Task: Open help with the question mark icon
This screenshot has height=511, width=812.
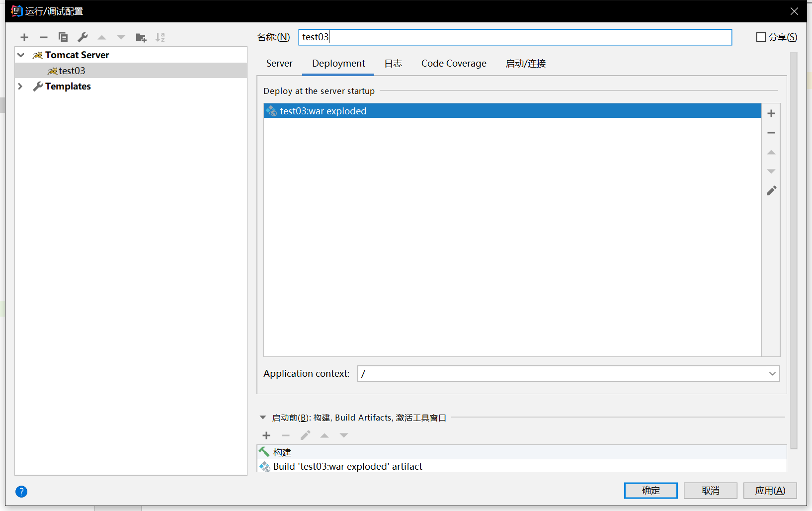Action: (x=21, y=491)
